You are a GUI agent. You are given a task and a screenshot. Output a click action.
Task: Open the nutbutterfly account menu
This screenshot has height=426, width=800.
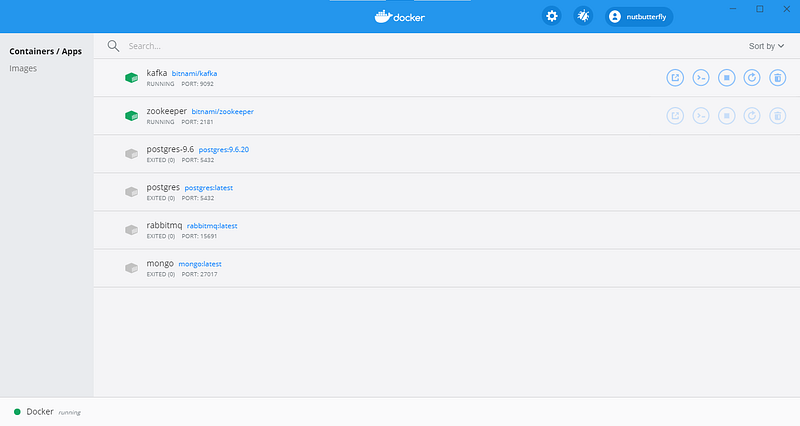click(639, 17)
